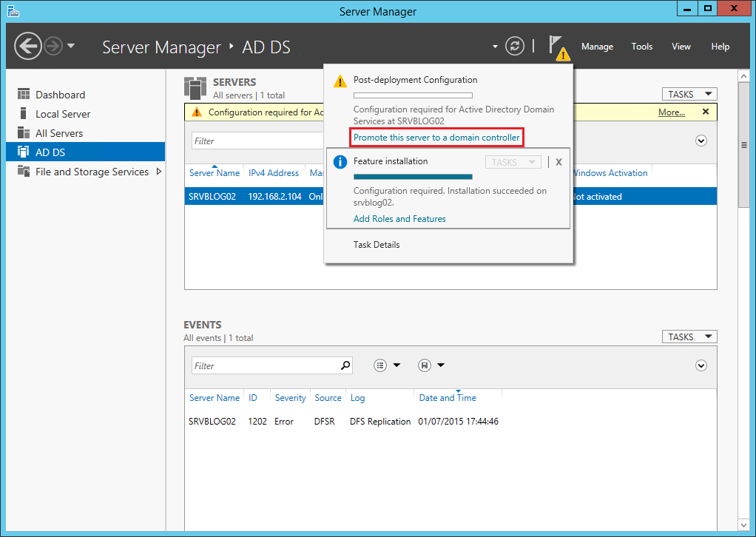Click the AD DS sidebar icon
The height and width of the screenshot is (537, 756).
click(x=23, y=152)
